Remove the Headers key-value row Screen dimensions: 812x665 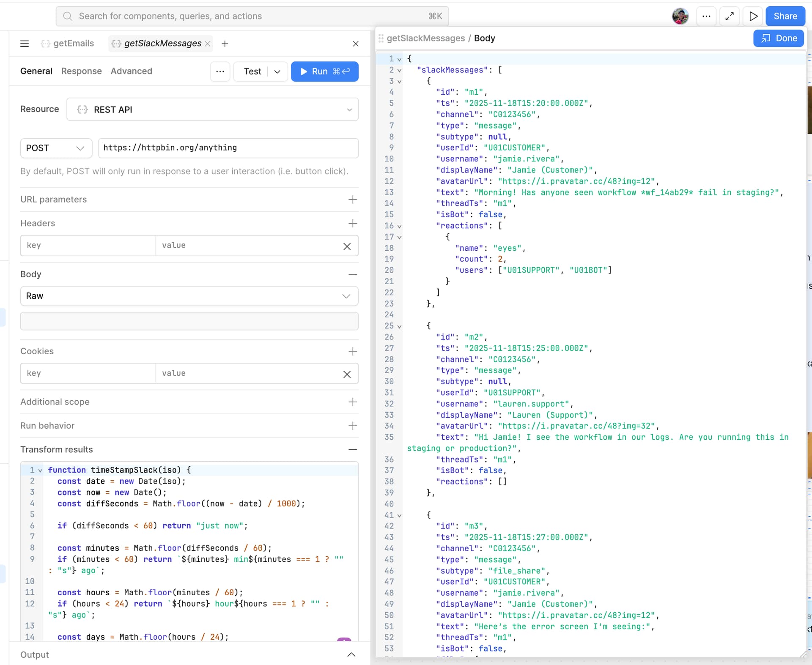tap(347, 246)
